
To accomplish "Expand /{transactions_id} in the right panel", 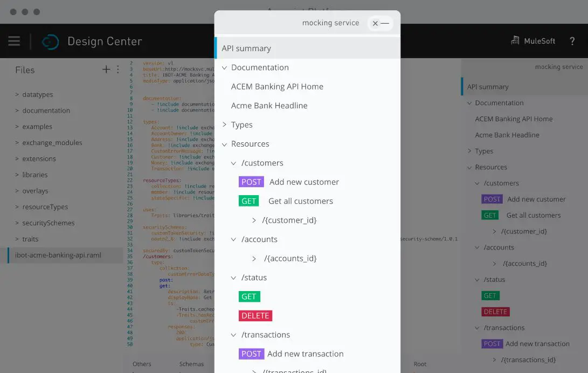I will pos(494,360).
